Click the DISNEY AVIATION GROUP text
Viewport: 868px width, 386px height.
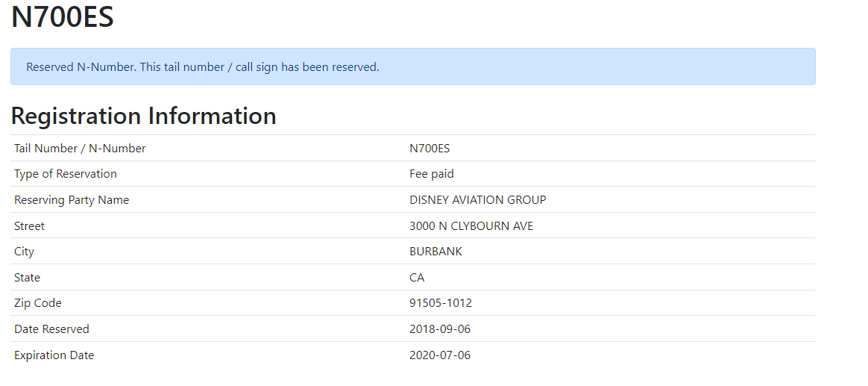click(478, 200)
